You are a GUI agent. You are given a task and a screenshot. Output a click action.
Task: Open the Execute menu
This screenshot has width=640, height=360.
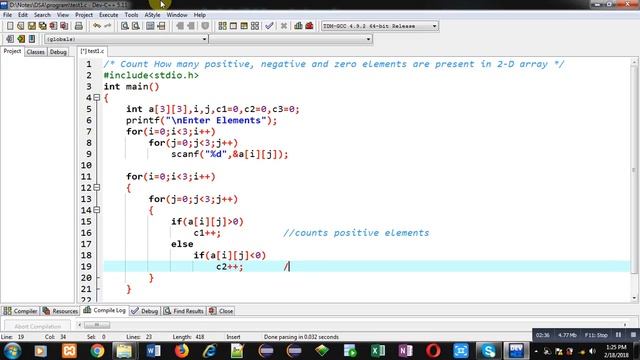click(109, 15)
